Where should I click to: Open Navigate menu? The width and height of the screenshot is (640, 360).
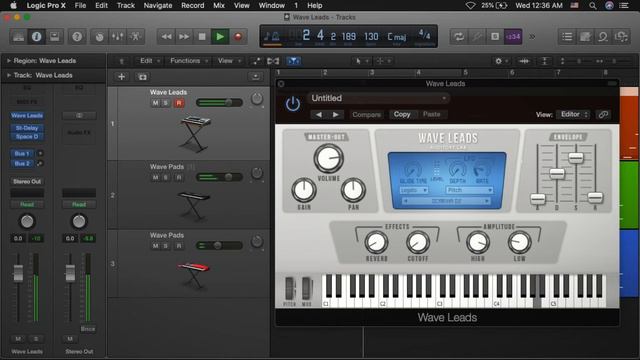(x=158, y=5)
